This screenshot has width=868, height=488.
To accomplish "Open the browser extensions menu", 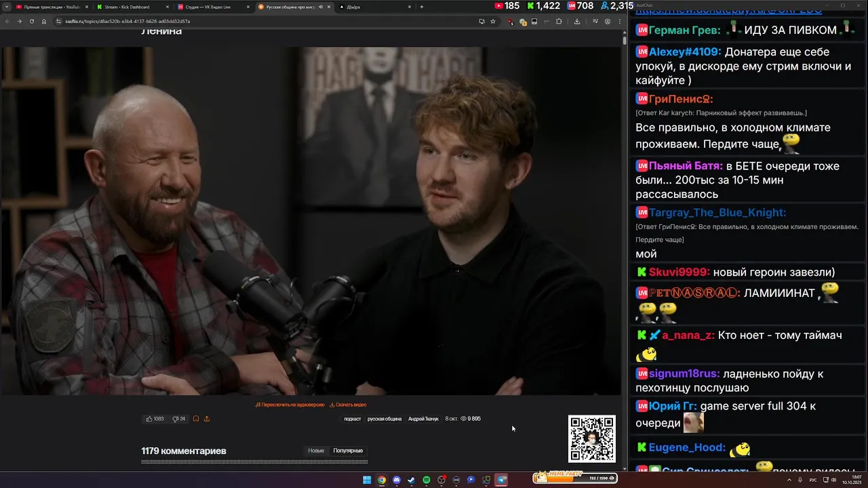I will [x=559, y=21].
